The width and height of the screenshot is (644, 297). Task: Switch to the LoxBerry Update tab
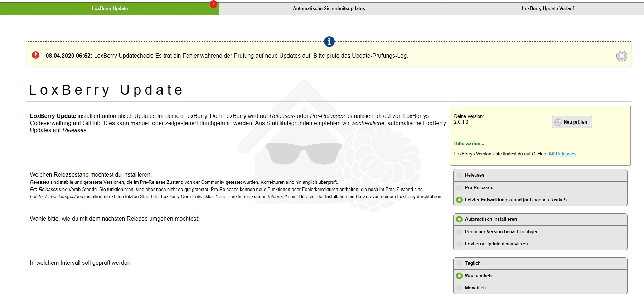click(x=110, y=9)
